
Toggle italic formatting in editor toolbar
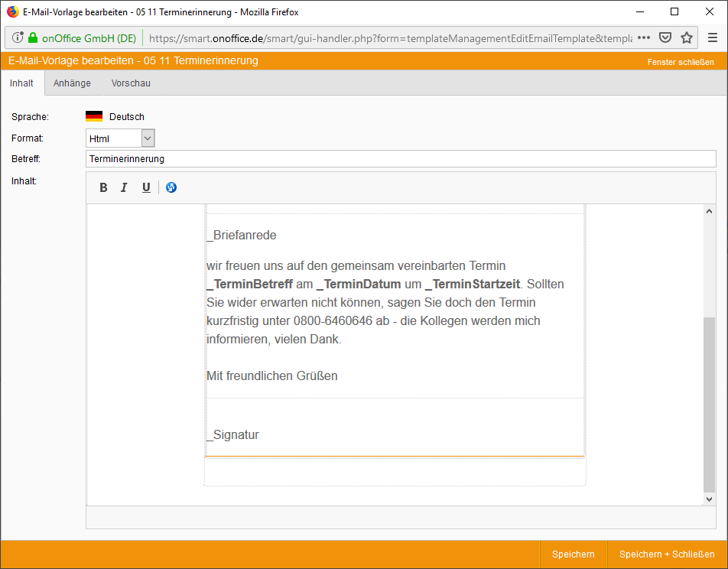pyautogui.click(x=124, y=187)
